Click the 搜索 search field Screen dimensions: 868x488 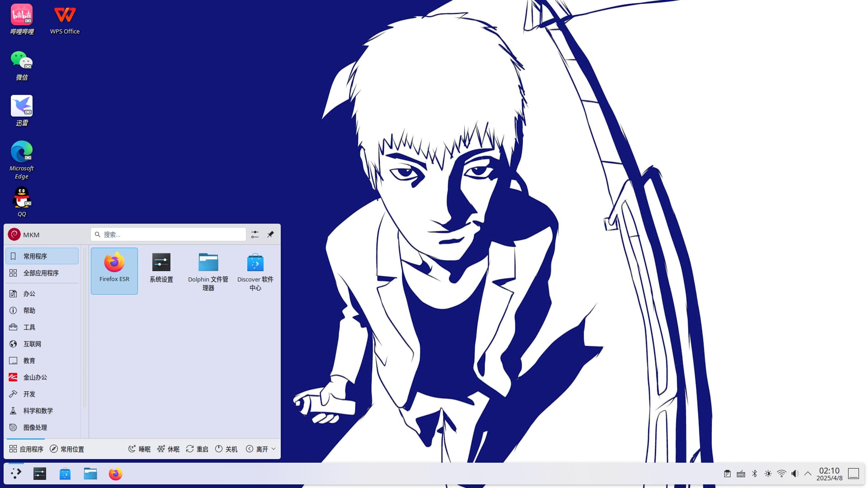tap(168, 235)
